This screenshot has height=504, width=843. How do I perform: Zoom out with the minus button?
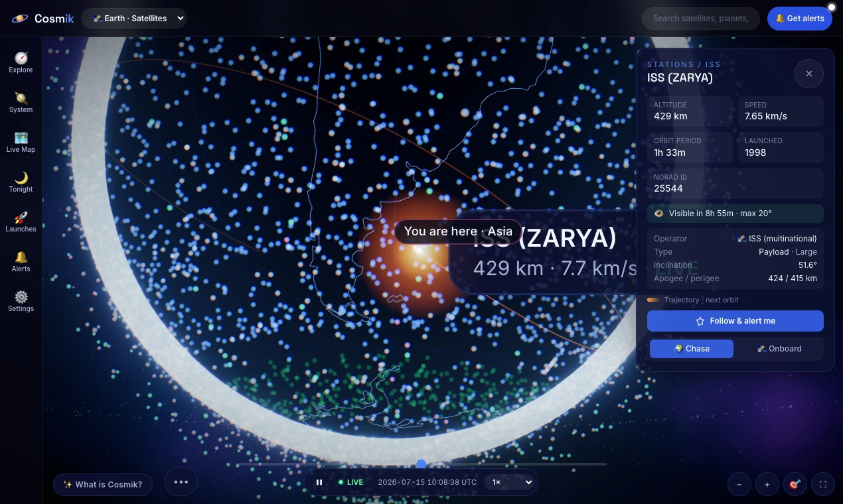coord(739,484)
